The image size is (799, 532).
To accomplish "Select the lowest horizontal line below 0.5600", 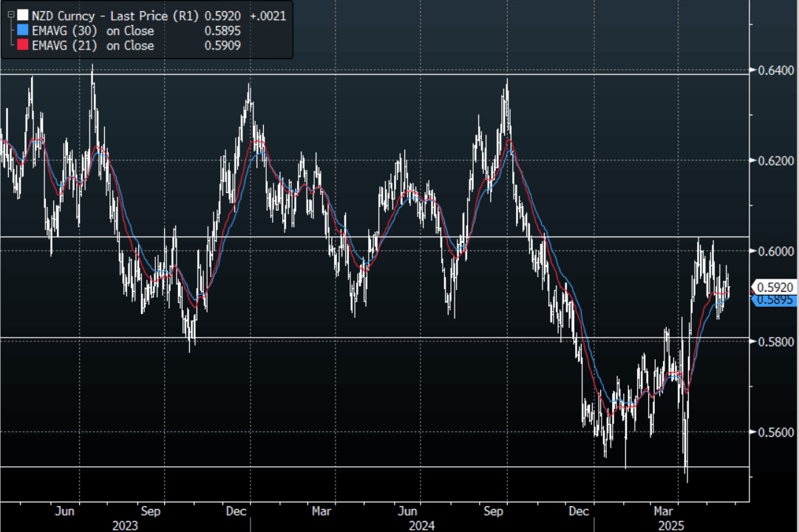I will point(370,466).
